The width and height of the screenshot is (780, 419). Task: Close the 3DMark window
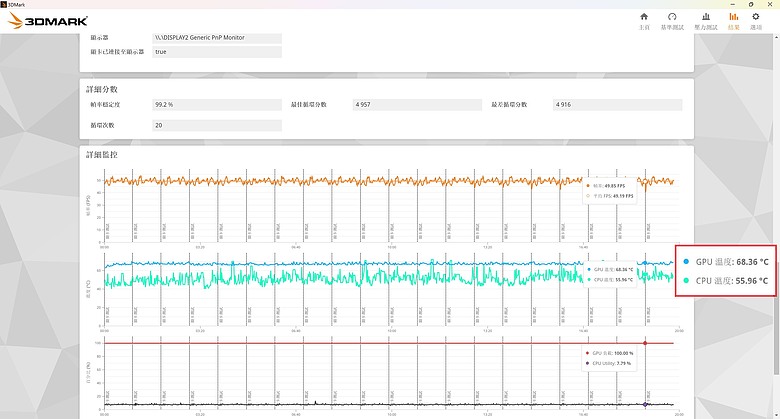pyautogui.click(x=770, y=4)
